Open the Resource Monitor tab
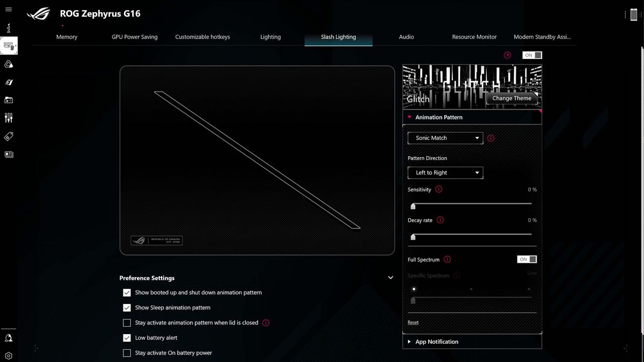The width and height of the screenshot is (644, 362). (474, 37)
